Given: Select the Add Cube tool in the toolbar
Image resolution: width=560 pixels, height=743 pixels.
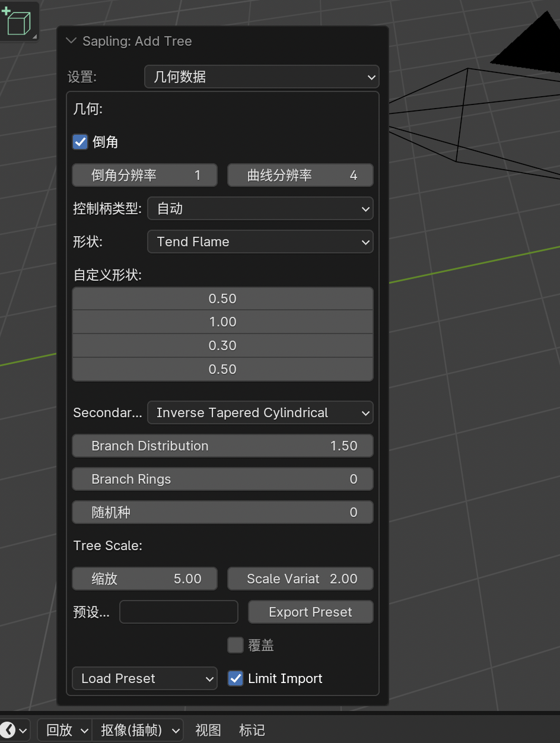Looking at the screenshot, I should click(x=19, y=21).
